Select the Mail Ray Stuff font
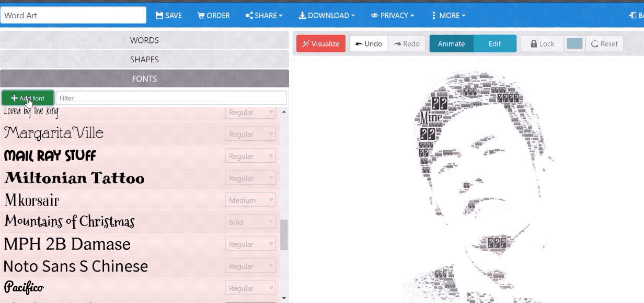The height and width of the screenshot is (303, 644). (x=50, y=155)
